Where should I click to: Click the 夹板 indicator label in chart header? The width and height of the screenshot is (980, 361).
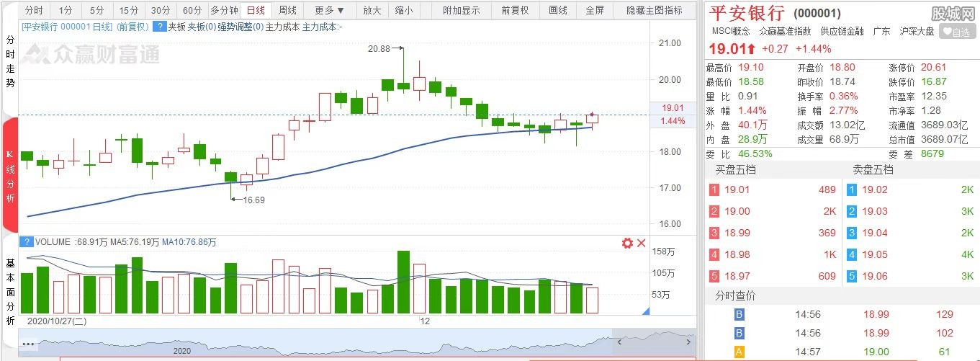coord(177,27)
